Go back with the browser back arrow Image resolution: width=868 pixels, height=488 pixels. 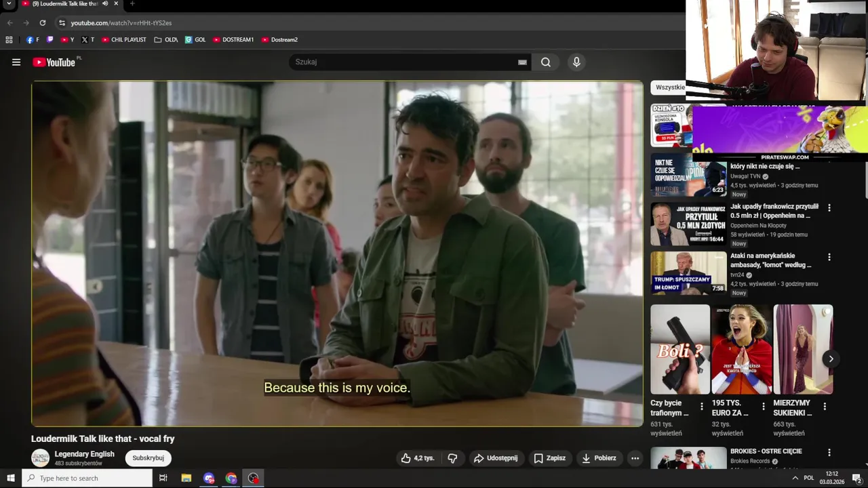pyautogui.click(x=9, y=23)
